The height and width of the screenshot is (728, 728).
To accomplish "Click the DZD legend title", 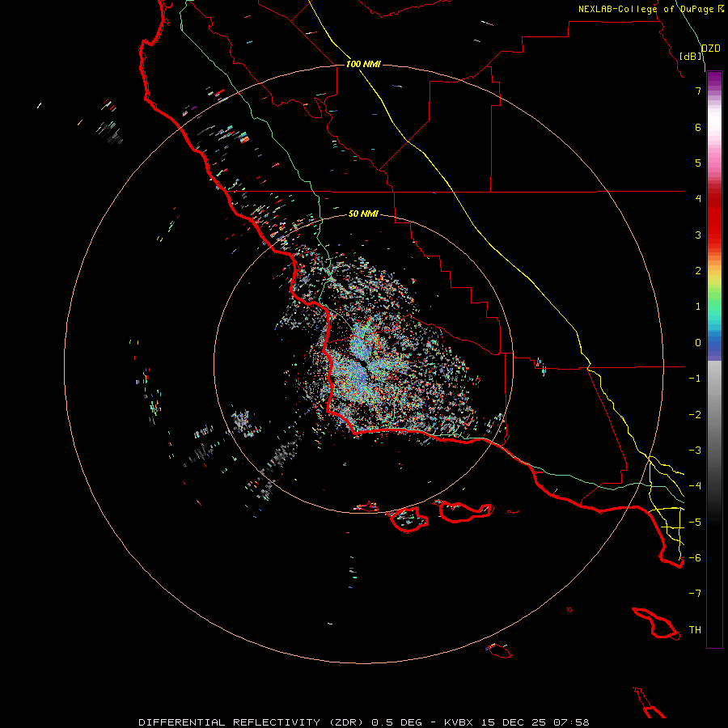I will (x=711, y=49).
